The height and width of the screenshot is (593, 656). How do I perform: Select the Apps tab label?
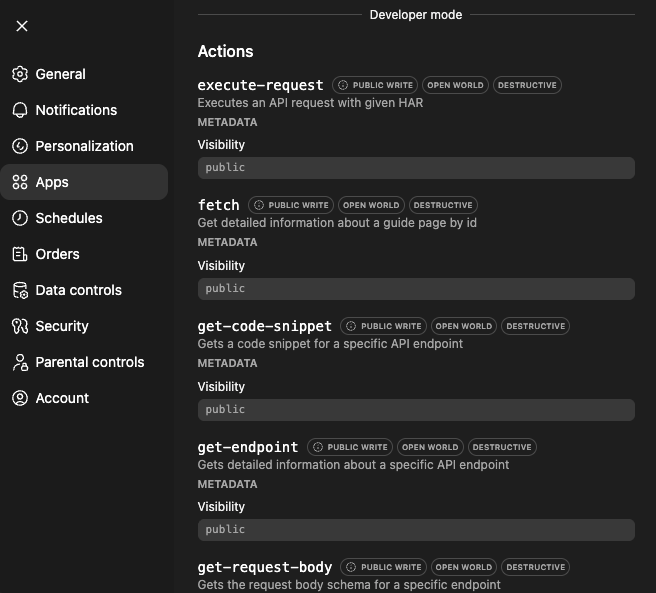click(x=52, y=182)
